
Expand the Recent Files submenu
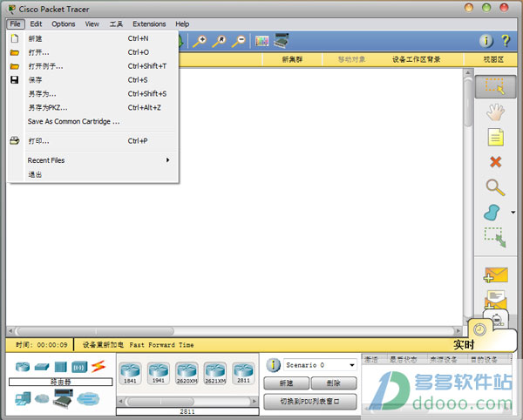99,160
